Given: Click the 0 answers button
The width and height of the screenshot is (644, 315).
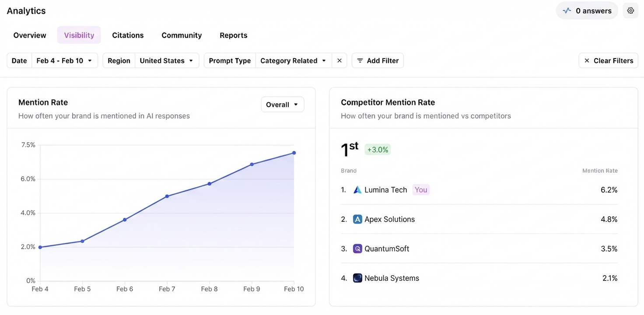Looking at the screenshot, I should point(587,10).
